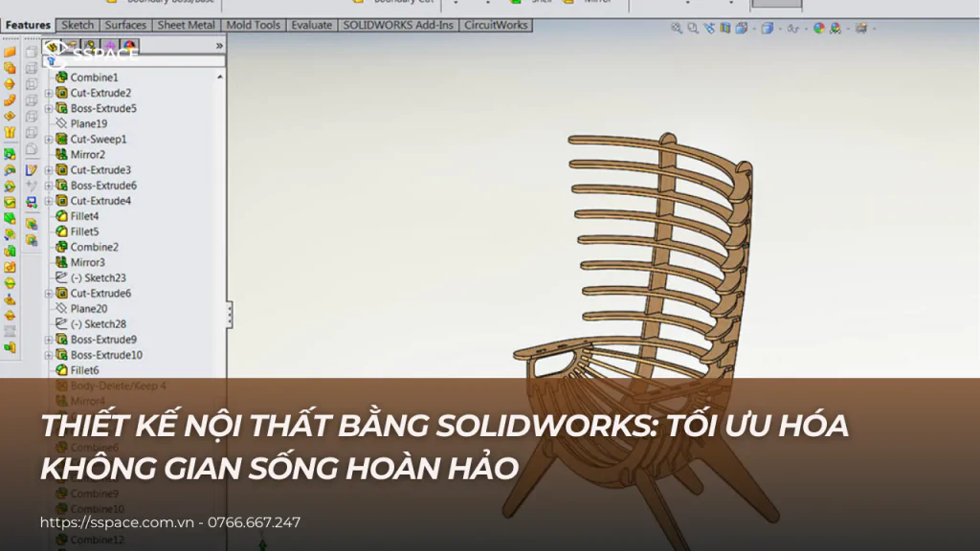This screenshot has height=551, width=980.
Task: Click the Edit Appearance color ball icon
Action: (x=819, y=28)
